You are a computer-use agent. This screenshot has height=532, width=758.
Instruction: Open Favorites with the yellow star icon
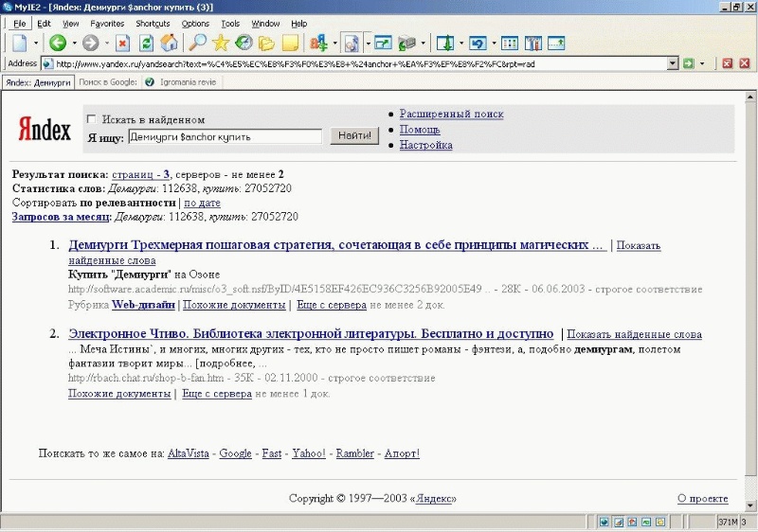click(221, 44)
